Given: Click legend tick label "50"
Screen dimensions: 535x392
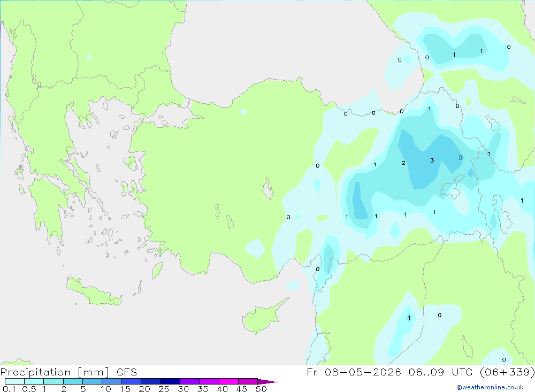Looking at the screenshot, I should (x=261, y=389).
